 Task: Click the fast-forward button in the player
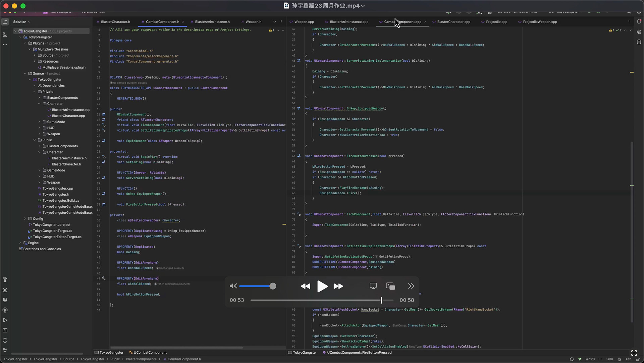coord(338,286)
